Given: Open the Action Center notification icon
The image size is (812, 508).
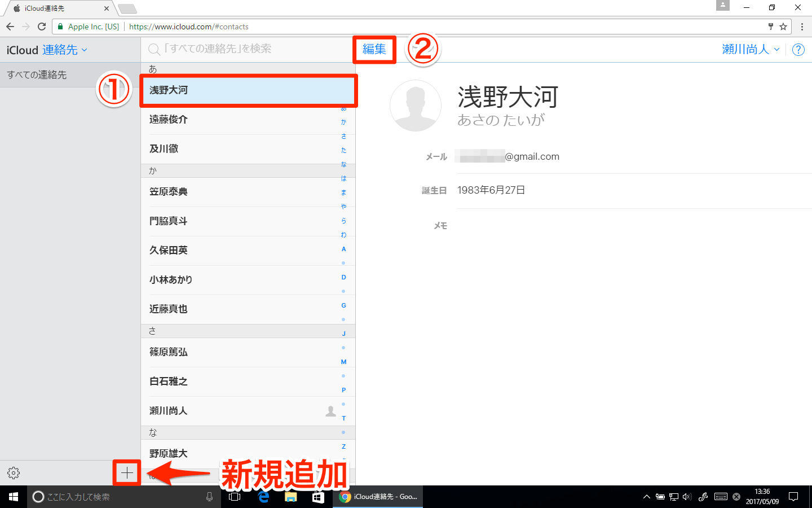Looking at the screenshot, I should 793,497.
